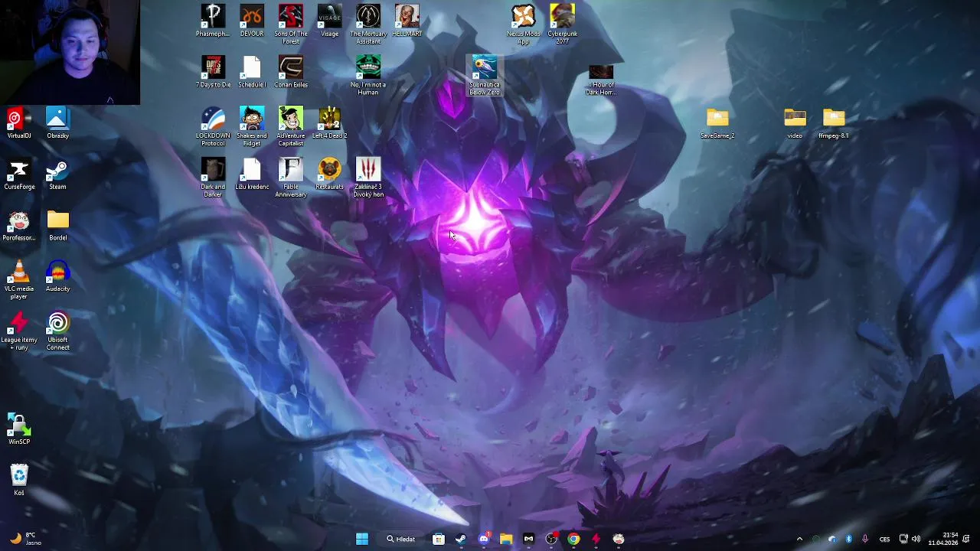Select the CurseForge desktop icon
The height and width of the screenshot is (551, 980).
point(19,174)
